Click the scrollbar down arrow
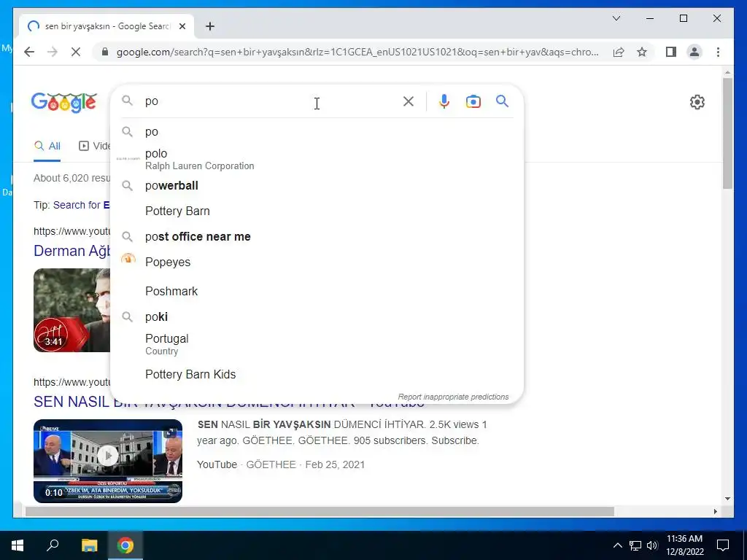 pos(727,499)
